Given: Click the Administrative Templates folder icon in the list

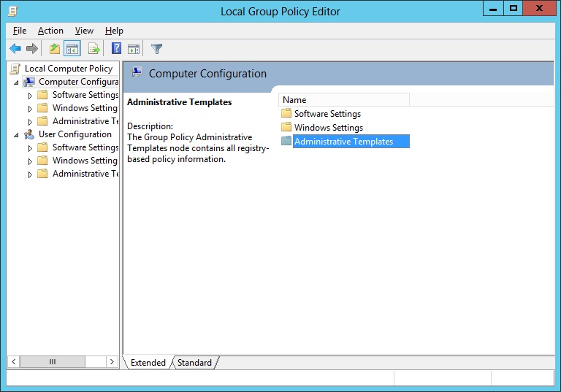Looking at the screenshot, I should pyautogui.click(x=286, y=142).
